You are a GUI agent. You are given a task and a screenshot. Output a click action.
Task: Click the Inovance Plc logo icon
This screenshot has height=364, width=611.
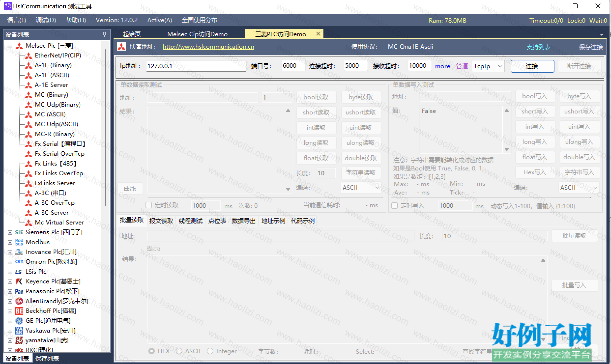(19, 252)
